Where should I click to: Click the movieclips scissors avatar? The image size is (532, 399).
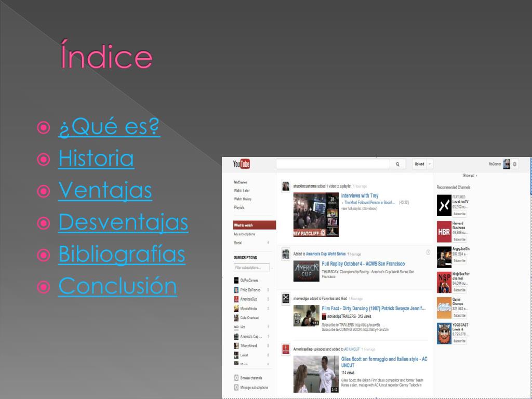click(286, 299)
